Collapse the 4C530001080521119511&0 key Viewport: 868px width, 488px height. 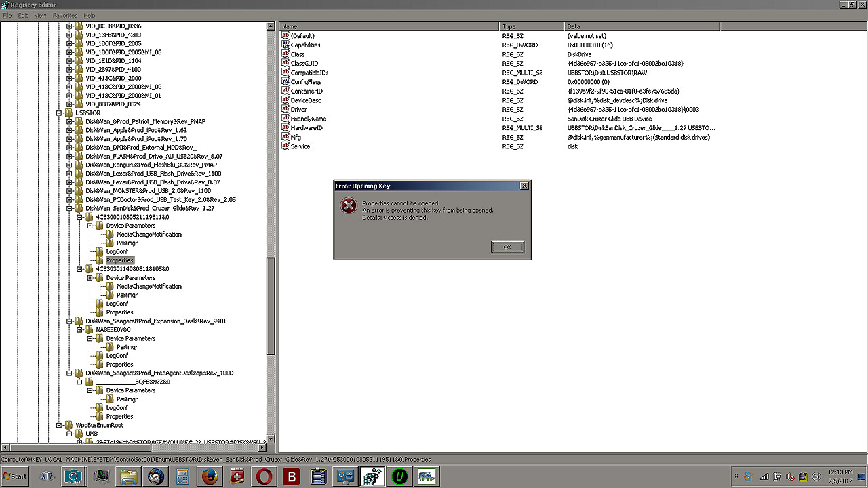(79, 217)
